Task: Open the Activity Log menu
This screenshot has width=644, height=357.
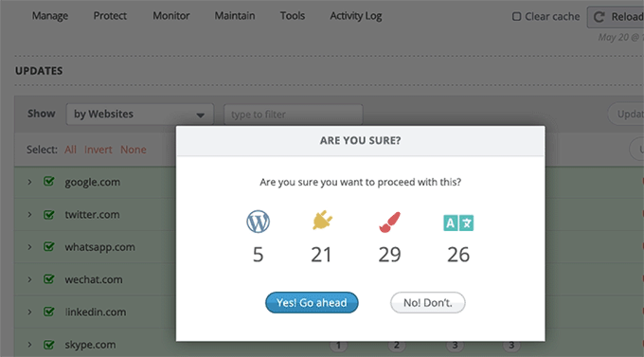Action: tap(356, 16)
